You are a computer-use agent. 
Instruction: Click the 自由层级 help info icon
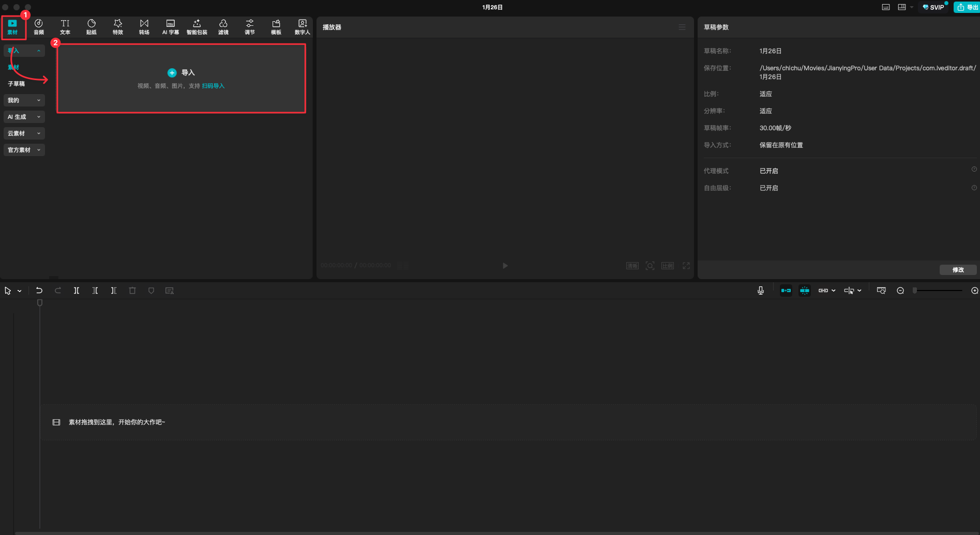pos(974,188)
